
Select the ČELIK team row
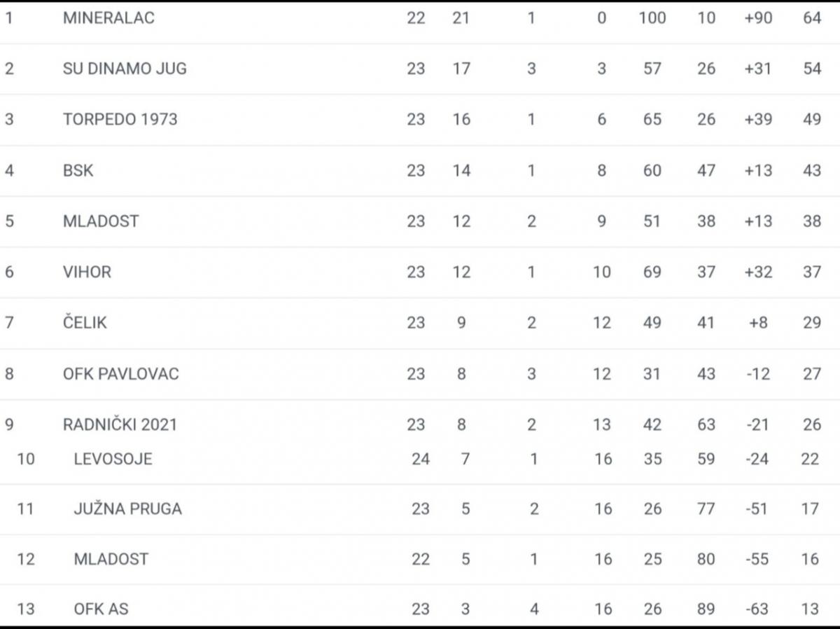click(x=420, y=323)
